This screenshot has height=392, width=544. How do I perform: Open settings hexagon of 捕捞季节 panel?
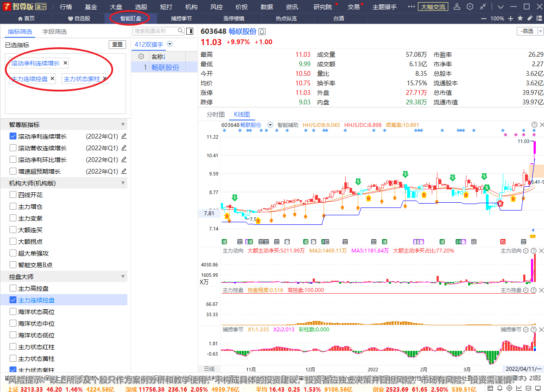click(x=526, y=330)
